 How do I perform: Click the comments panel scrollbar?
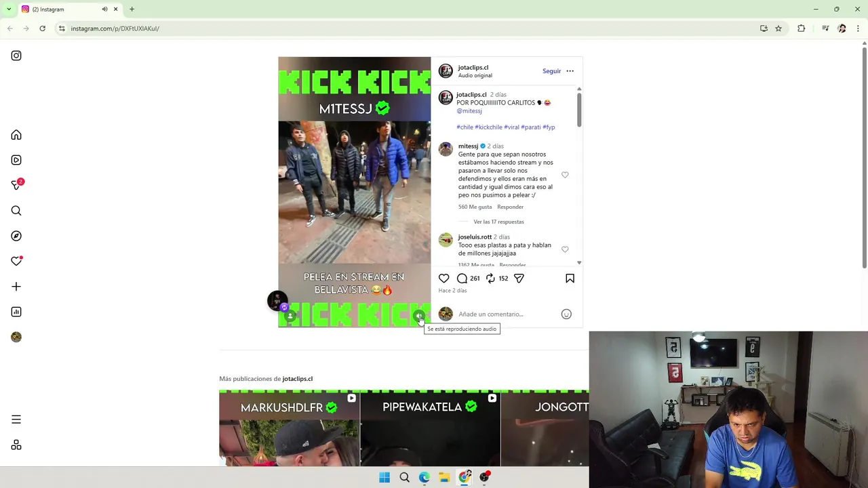(579, 109)
